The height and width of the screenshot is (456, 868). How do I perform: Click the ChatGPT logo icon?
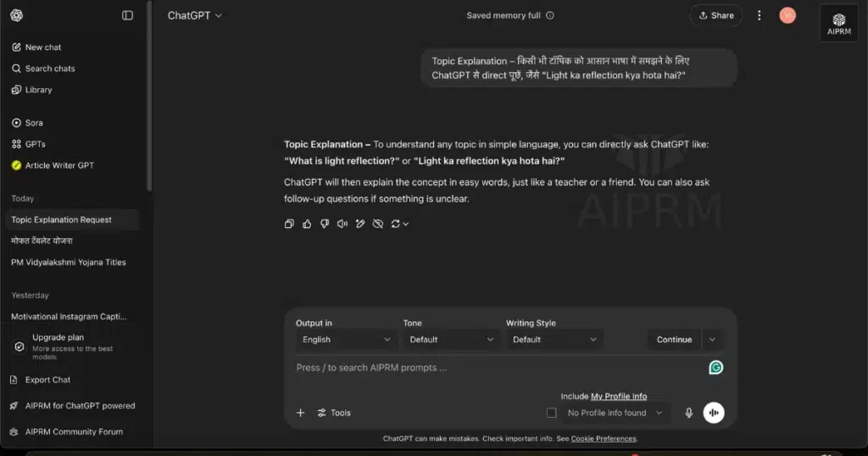click(x=17, y=15)
